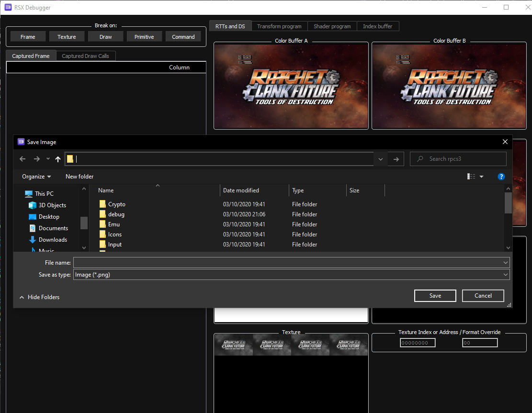
Task: Select the RTTs and DS tab
Action: coord(230,26)
